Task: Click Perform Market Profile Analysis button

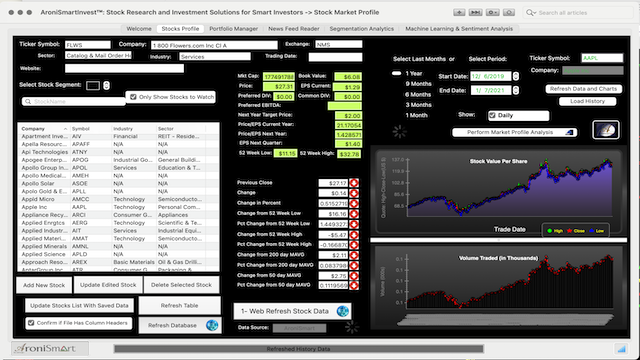Action: click(x=514, y=132)
